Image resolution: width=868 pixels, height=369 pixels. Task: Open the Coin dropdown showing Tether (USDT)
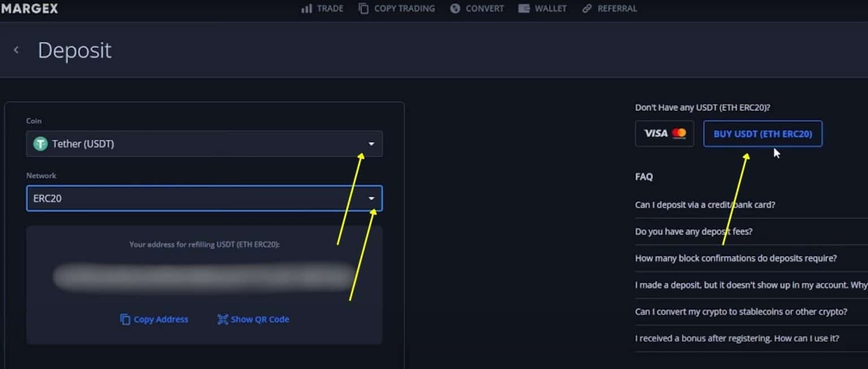(x=204, y=144)
